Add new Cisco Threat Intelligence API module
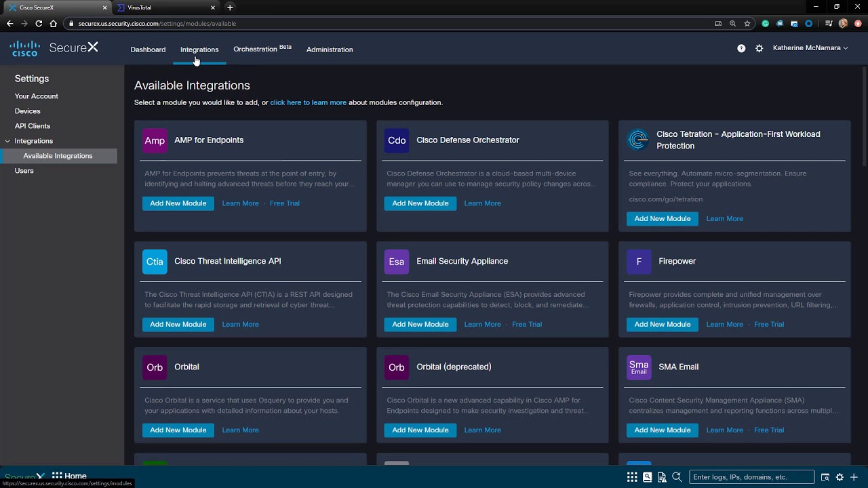Image resolution: width=868 pixels, height=488 pixels. tap(178, 324)
